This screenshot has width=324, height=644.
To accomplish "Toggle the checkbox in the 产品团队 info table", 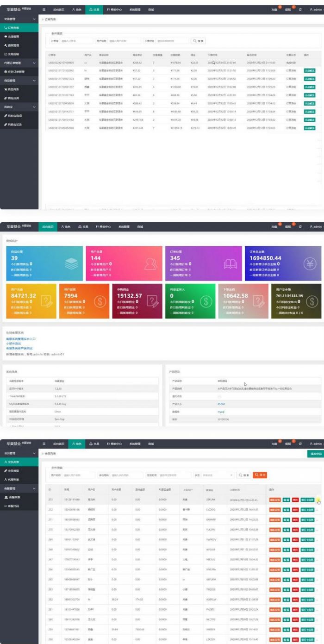I will (x=219, y=397).
